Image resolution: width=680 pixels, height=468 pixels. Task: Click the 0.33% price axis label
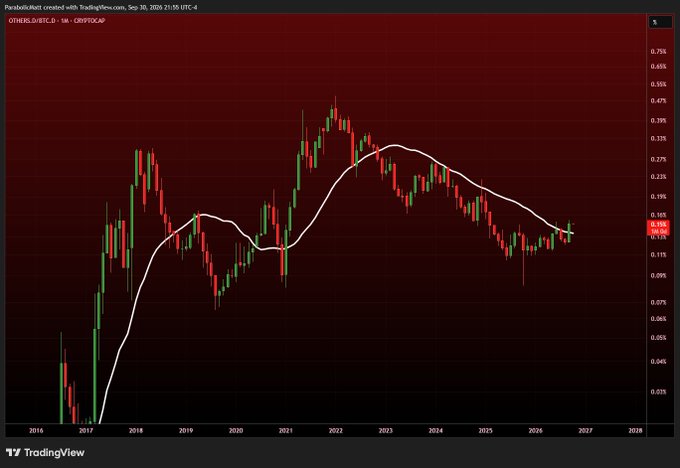[658, 139]
